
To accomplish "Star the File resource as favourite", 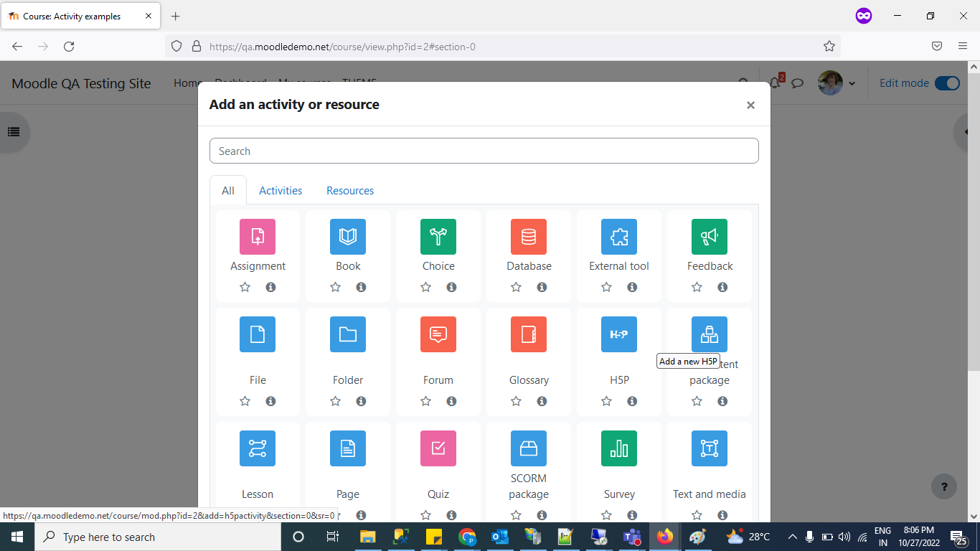I will click(245, 401).
